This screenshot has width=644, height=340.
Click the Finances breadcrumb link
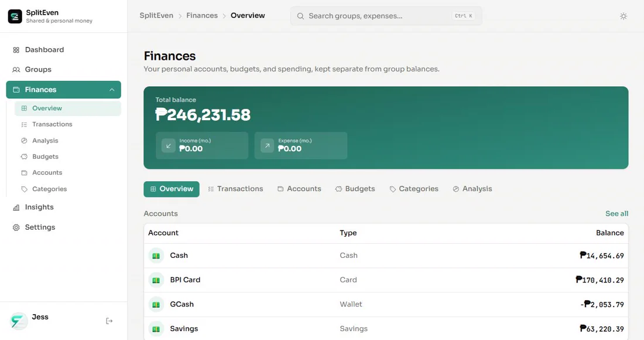[202, 16]
